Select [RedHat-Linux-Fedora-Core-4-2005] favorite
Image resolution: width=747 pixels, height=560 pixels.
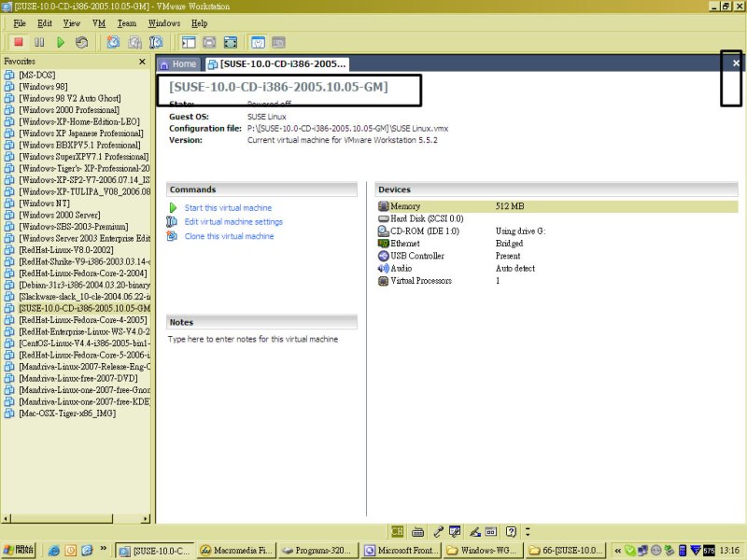(x=83, y=319)
